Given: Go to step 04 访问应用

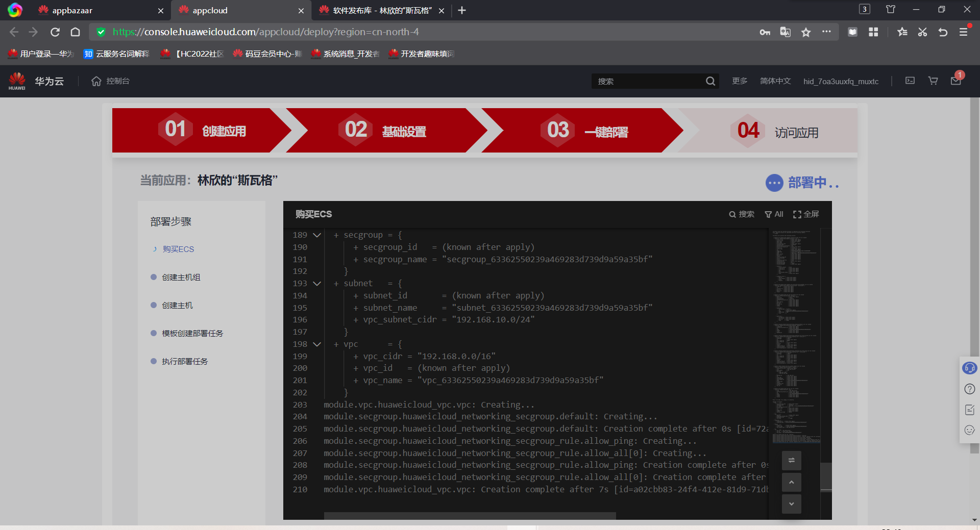Looking at the screenshot, I should [768, 131].
